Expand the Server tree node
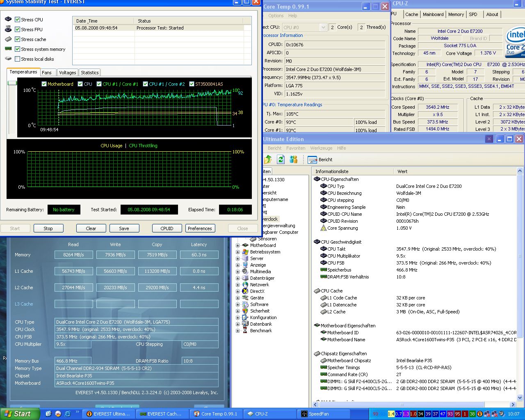Screen dimensions: 525x420 pyautogui.click(x=237, y=258)
